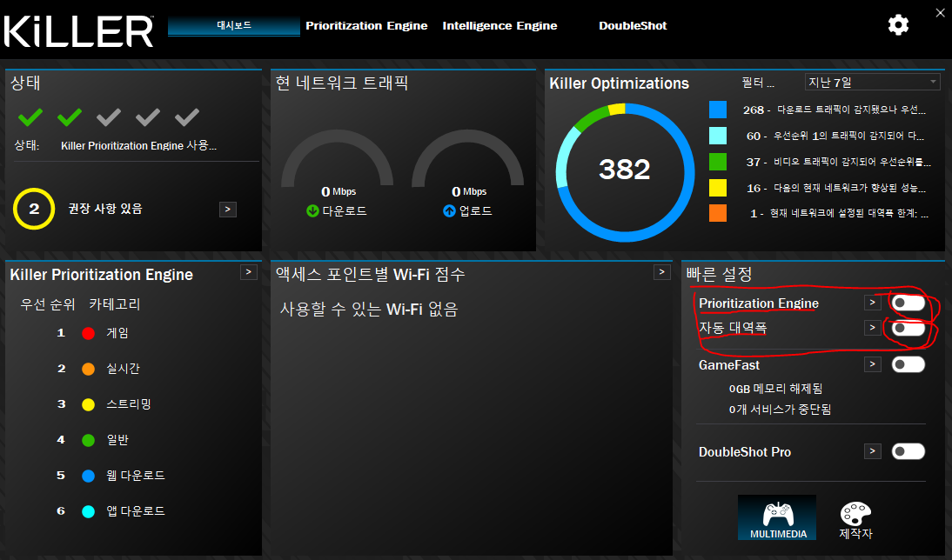Expand the 액세스 포인트별 Wi-Fi 점수 panel arrow
The image size is (952, 560).
[661, 272]
